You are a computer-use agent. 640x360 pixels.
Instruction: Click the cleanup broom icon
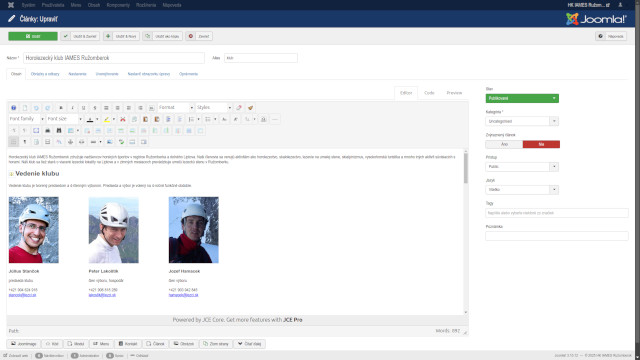coord(250,108)
